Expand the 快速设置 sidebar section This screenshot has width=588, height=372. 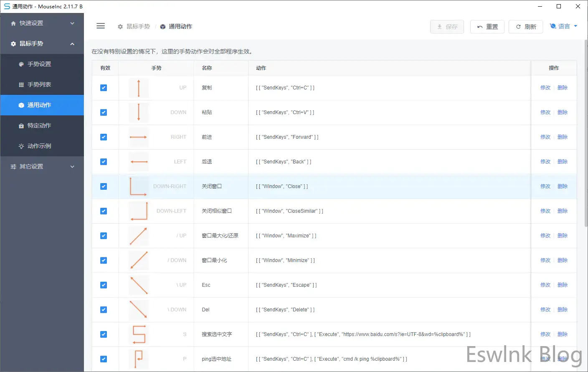pyautogui.click(x=42, y=23)
